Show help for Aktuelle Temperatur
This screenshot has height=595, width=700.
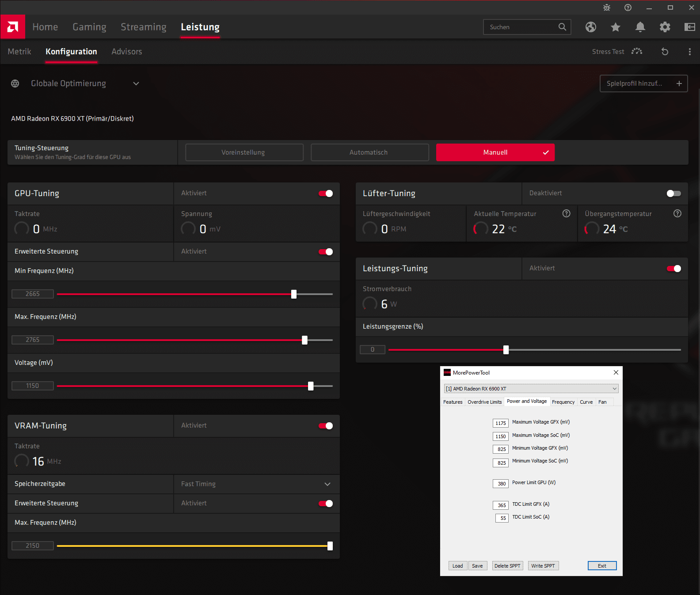[x=566, y=214]
